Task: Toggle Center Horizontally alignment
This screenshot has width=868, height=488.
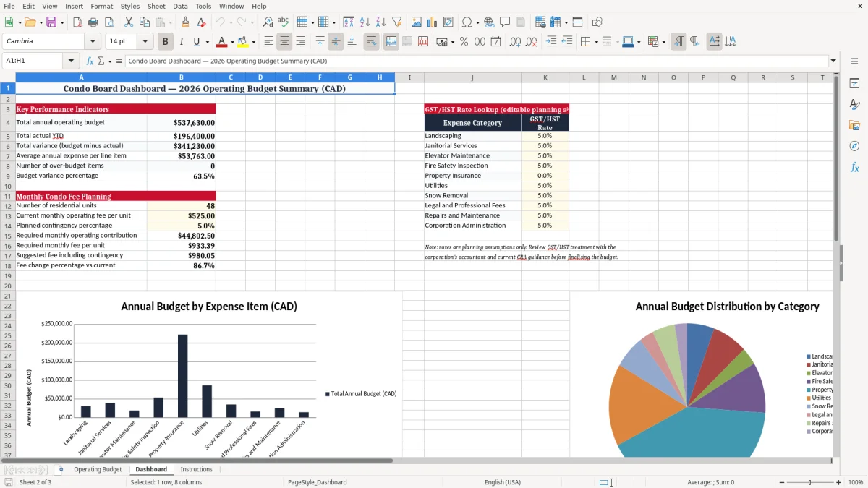Action: tap(284, 42)
